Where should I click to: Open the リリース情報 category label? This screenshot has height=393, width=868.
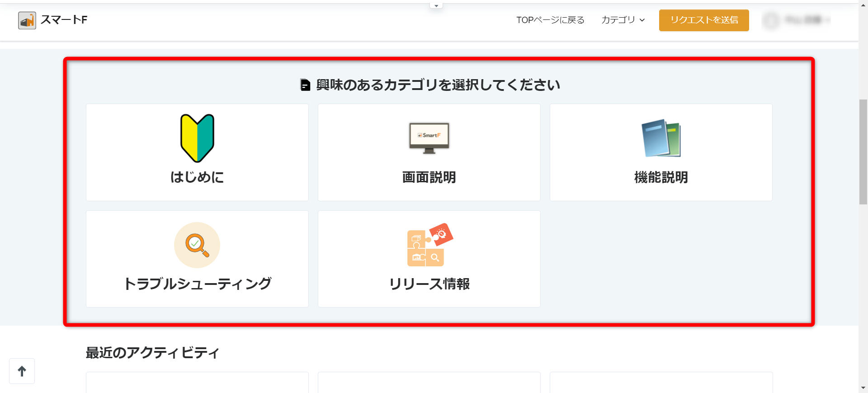(429, 284)
